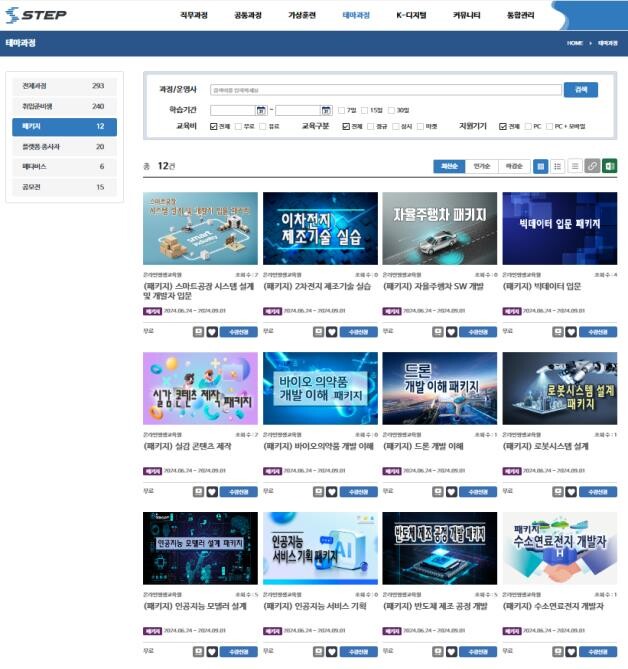Switch to simple list view icon
The height and width of the screenshot is (669, 628).
tap(575, 166)
